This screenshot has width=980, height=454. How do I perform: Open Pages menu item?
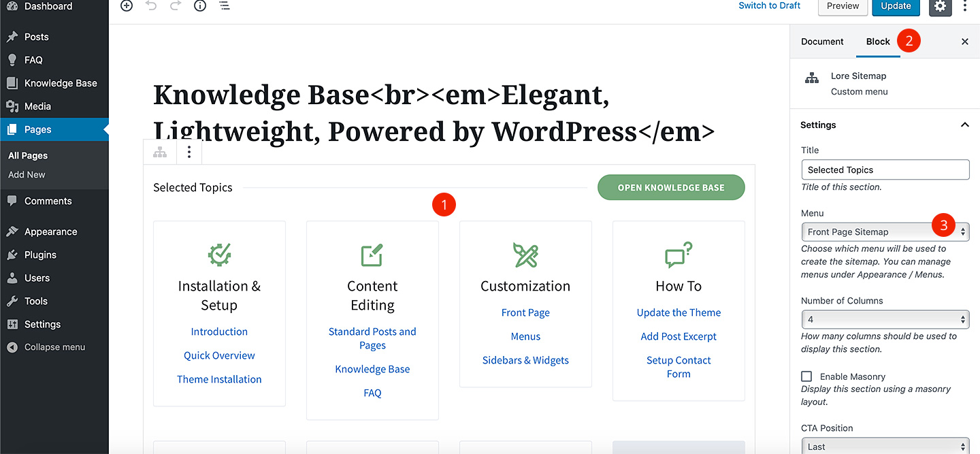54,129
